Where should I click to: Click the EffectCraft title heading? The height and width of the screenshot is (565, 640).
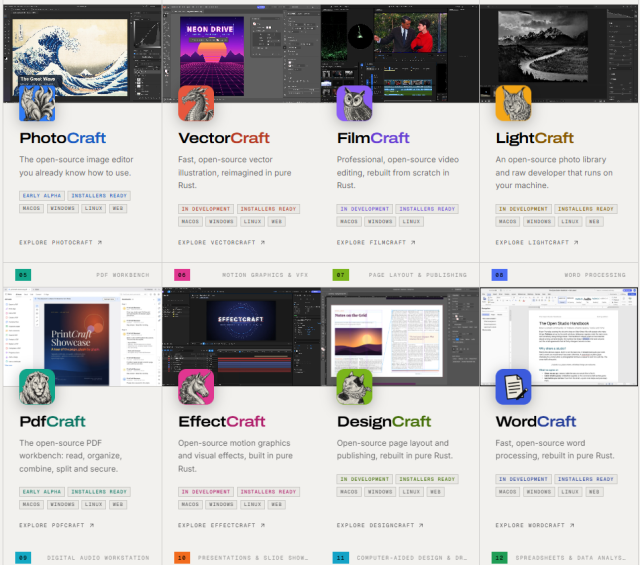coord(222,421)
